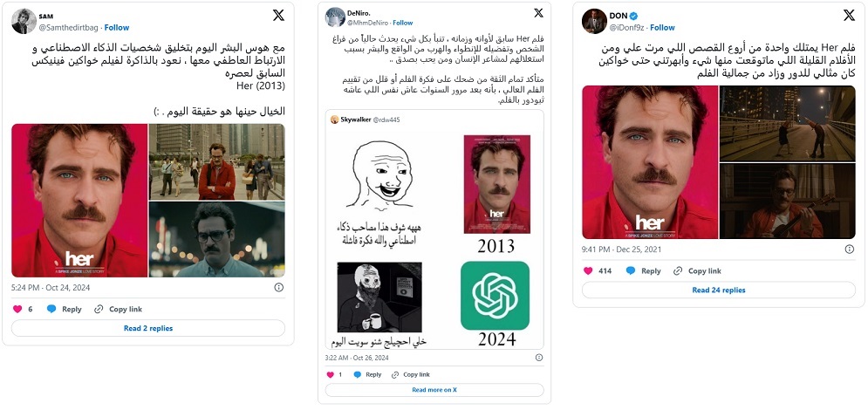Open Read 24 replies on DON's tweet
This screenshot has width=868, height=410.
(719, 290)
